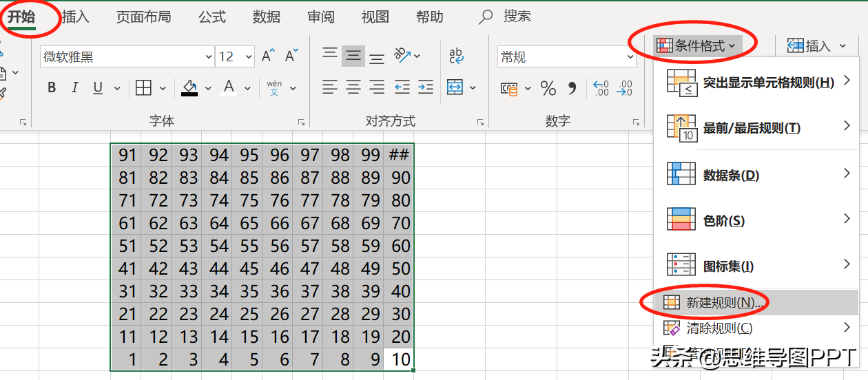Toggle Italic formatting
This screenshot has width=868, height=380.
[75, 88]
